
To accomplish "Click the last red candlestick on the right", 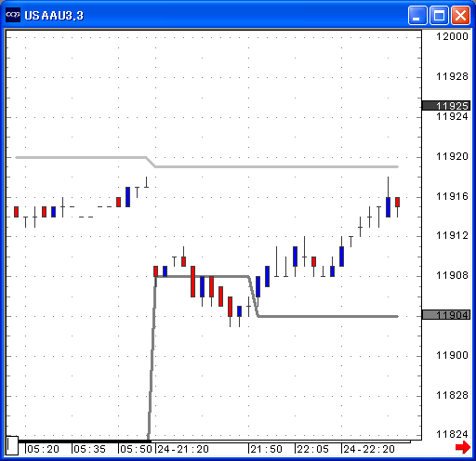I will coord(397,202).
